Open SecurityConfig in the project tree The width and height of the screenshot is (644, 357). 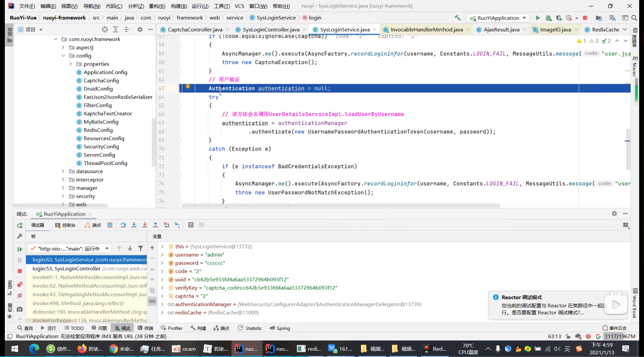coord(101,146)
